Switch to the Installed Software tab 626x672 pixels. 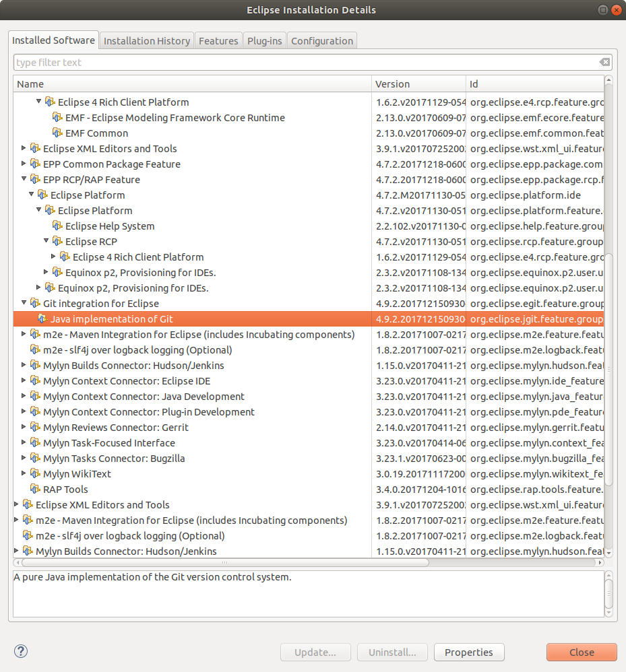(x=54, y=40)
